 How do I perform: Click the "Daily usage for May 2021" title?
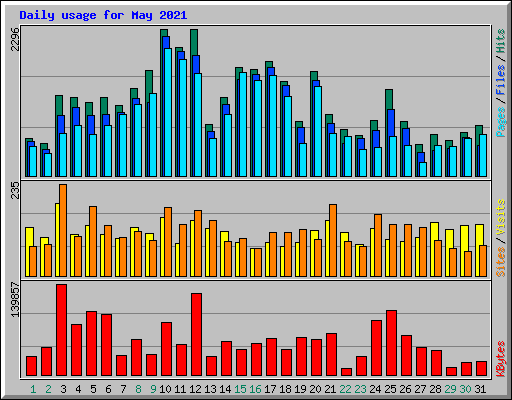pyautogui.click(x=103, y=15)
